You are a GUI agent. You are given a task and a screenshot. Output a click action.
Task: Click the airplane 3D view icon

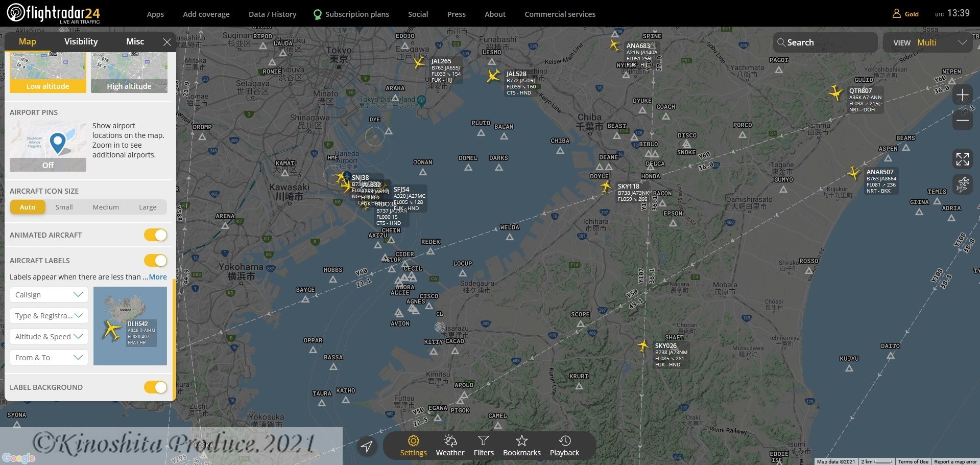coord(963,184)
